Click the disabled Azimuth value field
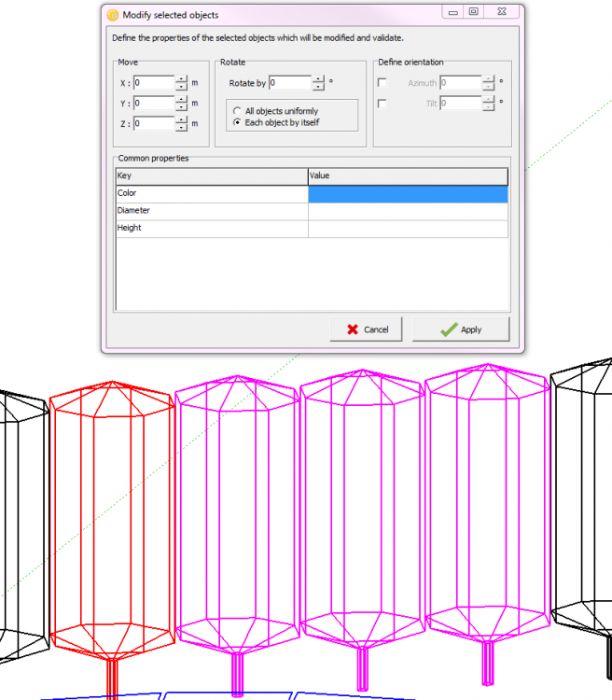 coord(461,82)
